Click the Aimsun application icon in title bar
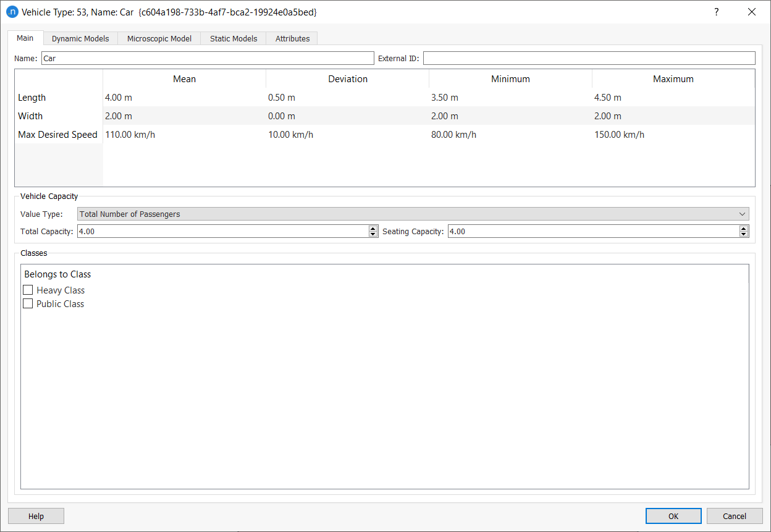 coord(12,12)
